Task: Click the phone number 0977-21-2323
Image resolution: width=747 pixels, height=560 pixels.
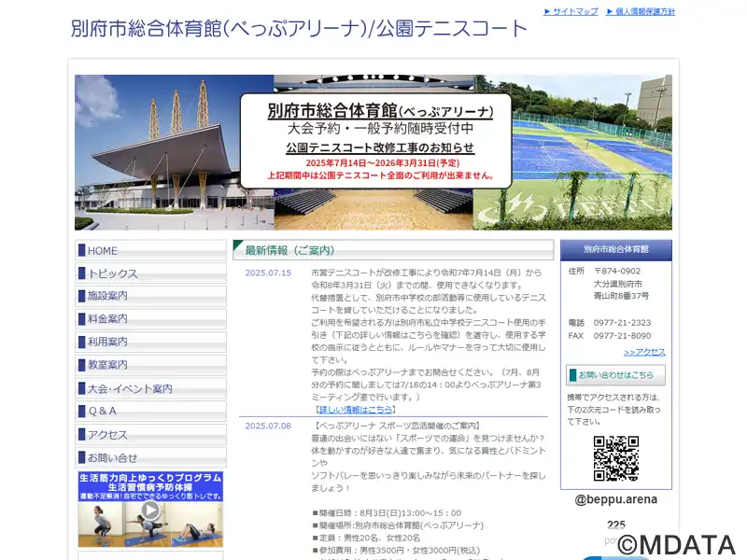Action: (622, 322)
